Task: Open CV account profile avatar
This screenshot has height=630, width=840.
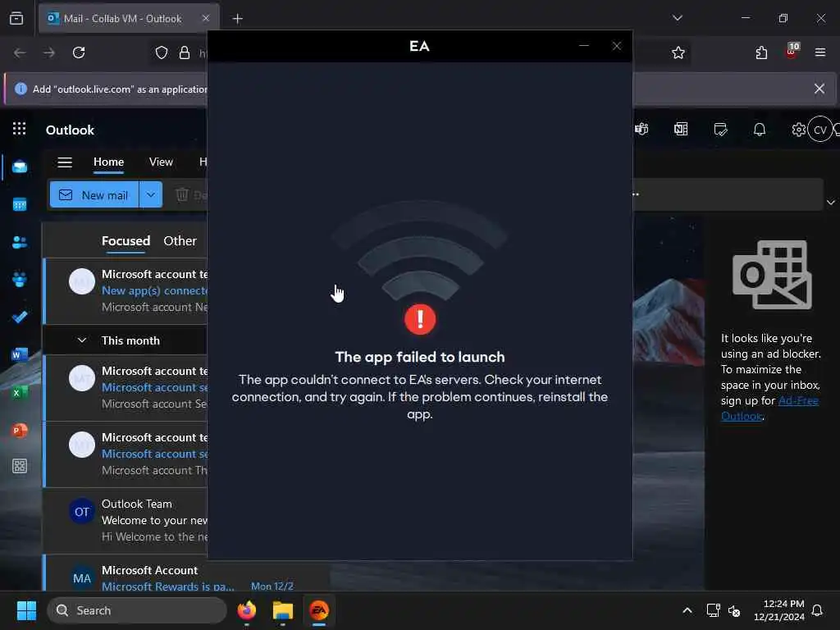Action: (x=820, y=129)
